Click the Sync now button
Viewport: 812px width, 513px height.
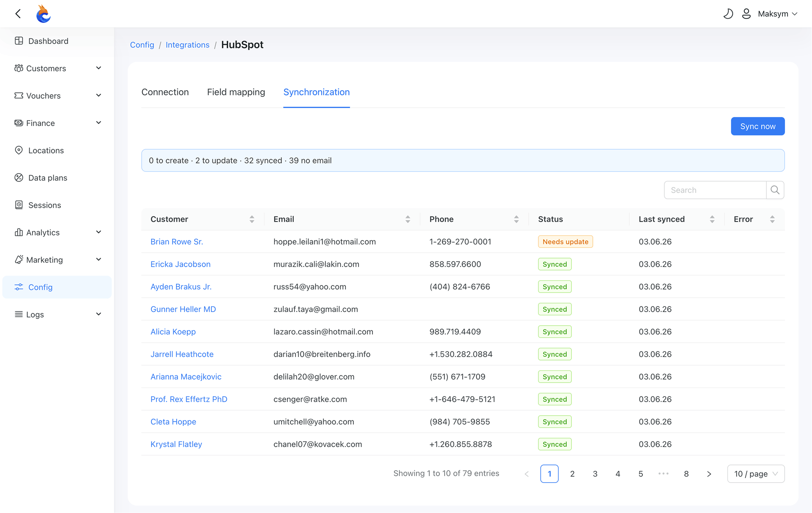click(758, 126)
